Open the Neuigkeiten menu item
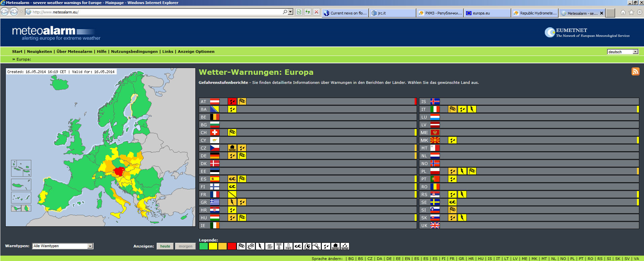644x261 pixels. (x=39, y=52)
